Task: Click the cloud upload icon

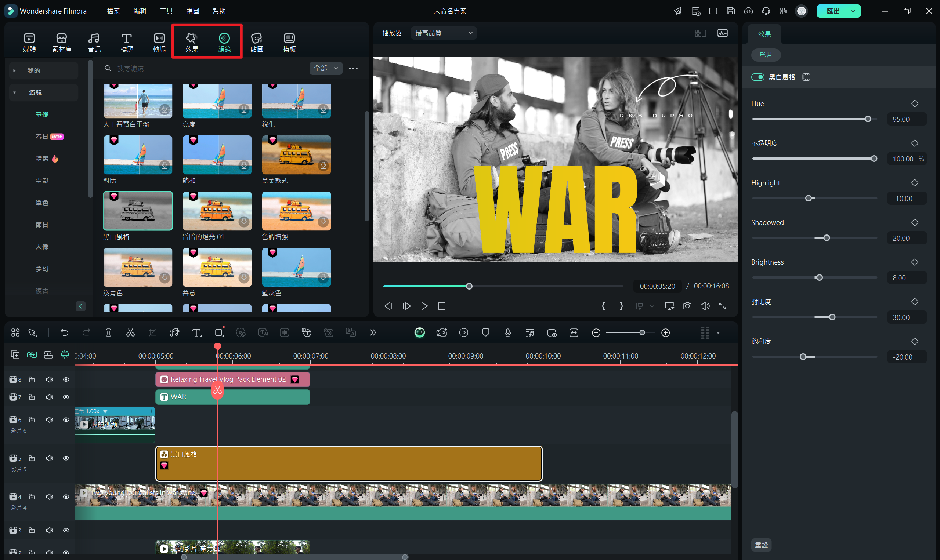Action: point(748,11)
